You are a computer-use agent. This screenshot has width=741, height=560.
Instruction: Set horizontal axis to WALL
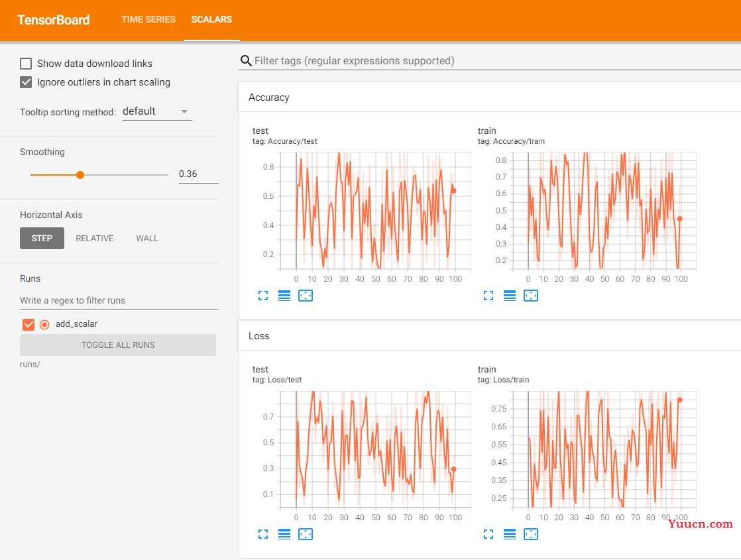tap(147, 238)
